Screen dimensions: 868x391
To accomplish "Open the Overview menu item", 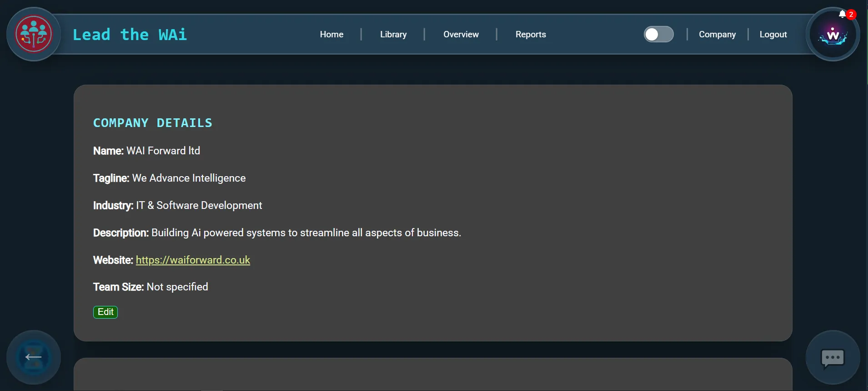I will pos(461,35).
